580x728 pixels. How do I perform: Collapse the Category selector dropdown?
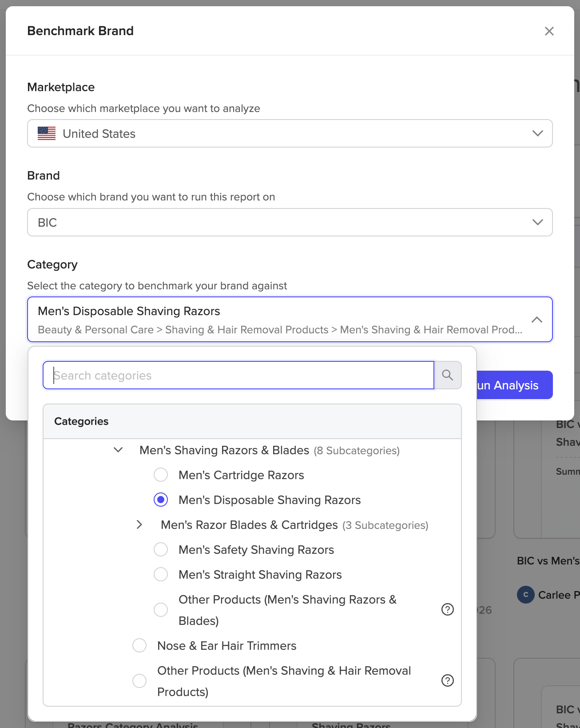pyautogui.click(x=537, y=320)
